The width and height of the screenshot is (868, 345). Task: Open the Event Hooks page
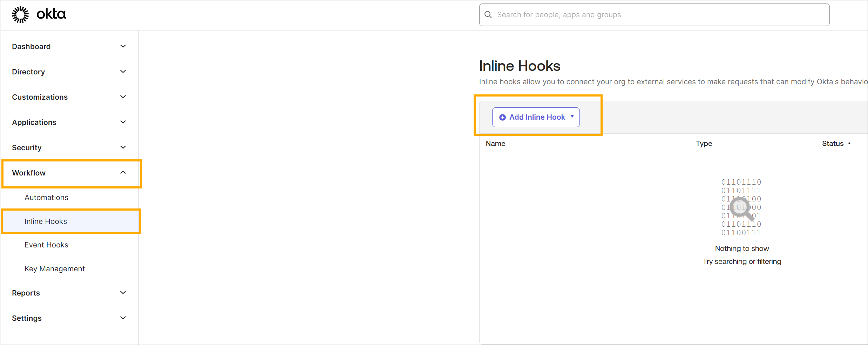pos(46,245)
